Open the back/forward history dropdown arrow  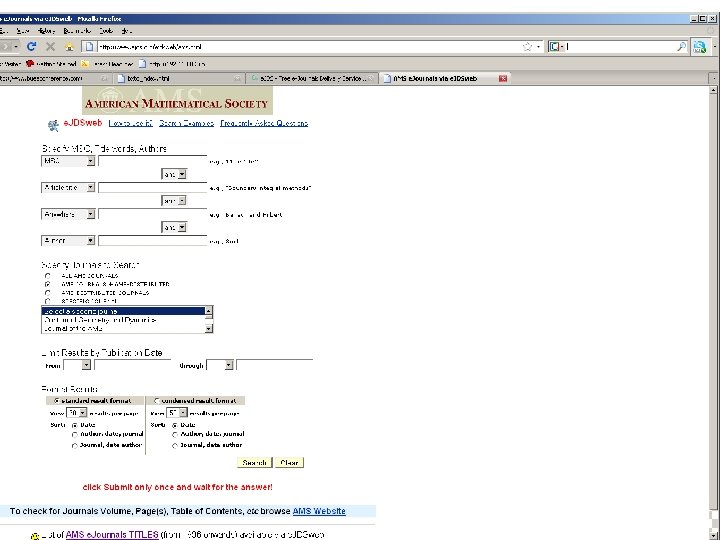16,46
